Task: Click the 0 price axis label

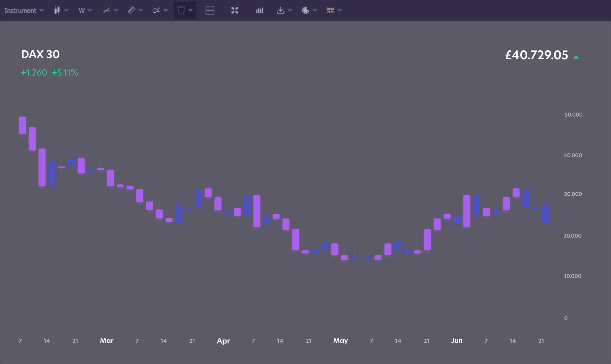Action: tap(566, 318)
